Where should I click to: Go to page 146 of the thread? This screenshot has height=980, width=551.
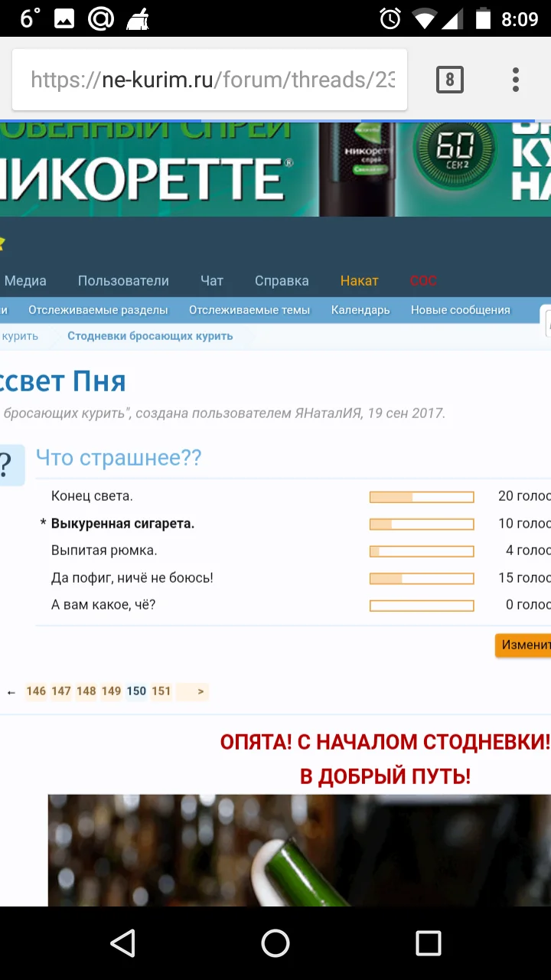coord(36,691)
